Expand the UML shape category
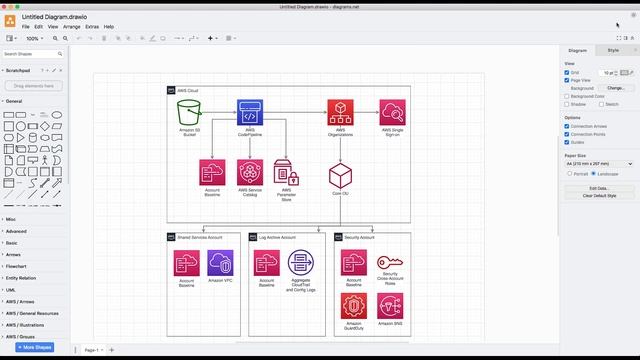Image resolution: width=640 pixels, height=360 pixels. pyautogui.click(x=11, y=290)
